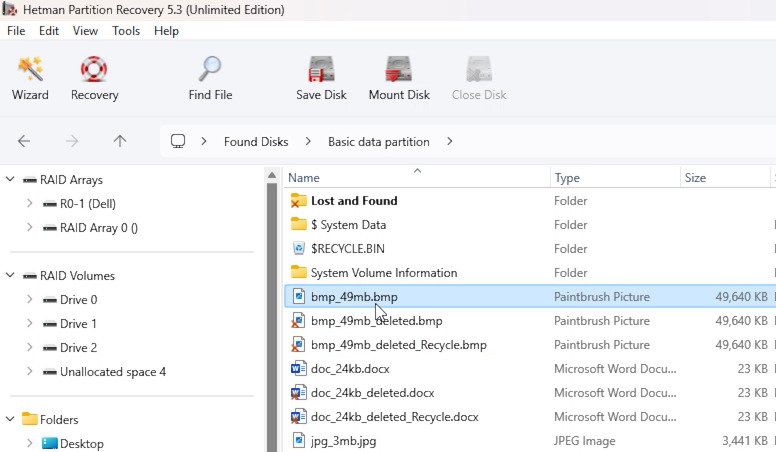This screenshot has width=776, height=452.
Task: Collapse the RAID Arrays group
Action: coord(10,179)
